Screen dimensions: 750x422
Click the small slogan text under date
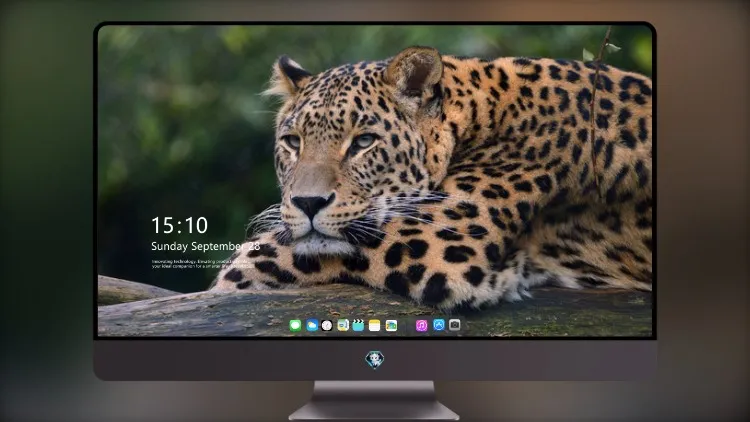203,264
